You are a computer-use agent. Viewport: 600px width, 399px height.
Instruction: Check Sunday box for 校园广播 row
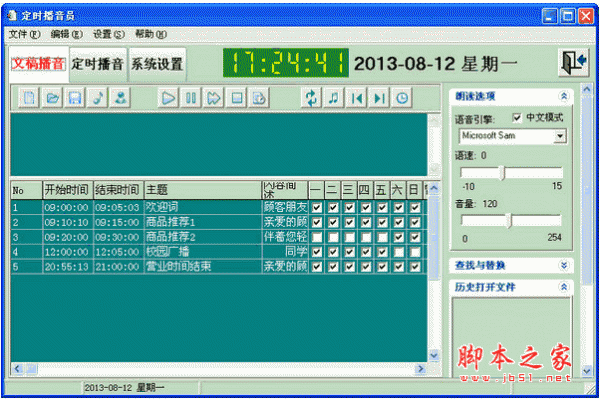click(415, 252)
